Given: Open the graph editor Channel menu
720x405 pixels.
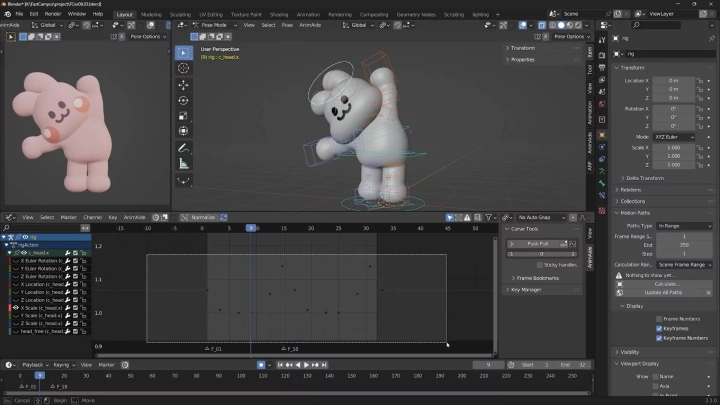Looking at the screenshot, I should (92, 218).
